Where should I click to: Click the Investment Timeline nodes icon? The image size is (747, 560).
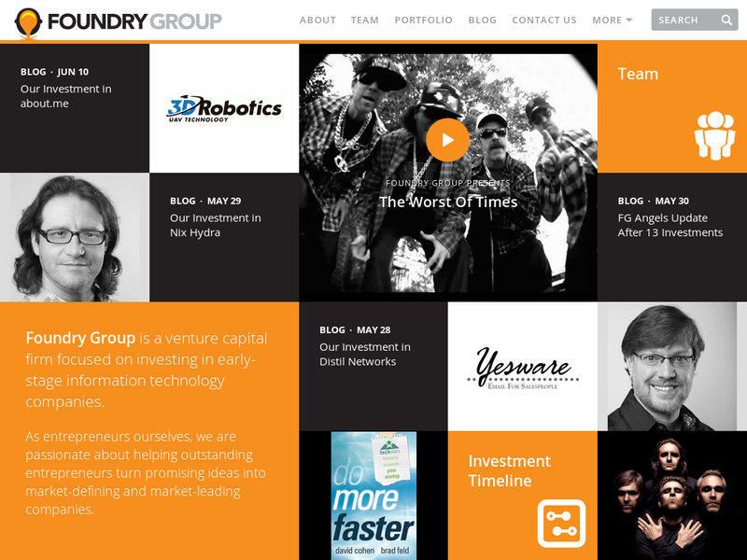[562, 524]
